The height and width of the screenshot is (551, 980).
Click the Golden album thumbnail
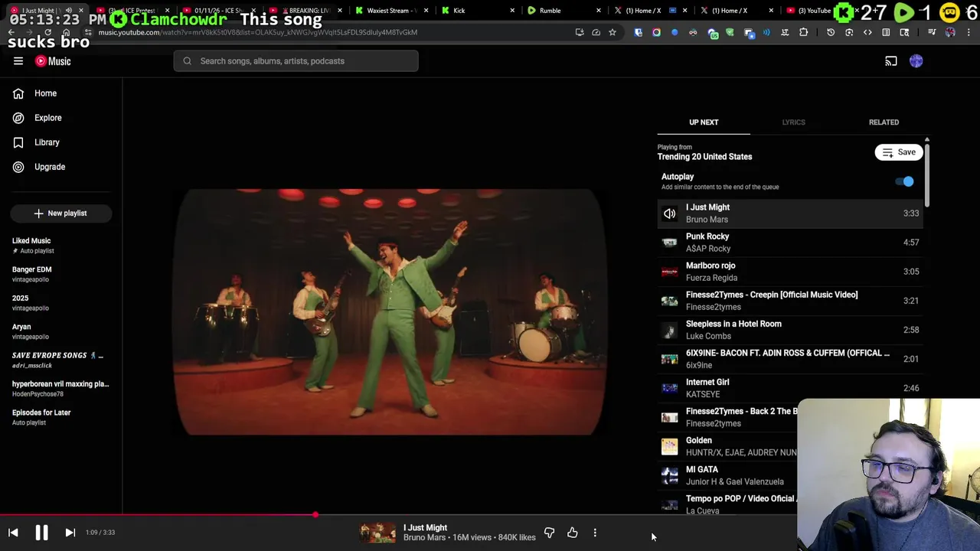pos(670,446)
